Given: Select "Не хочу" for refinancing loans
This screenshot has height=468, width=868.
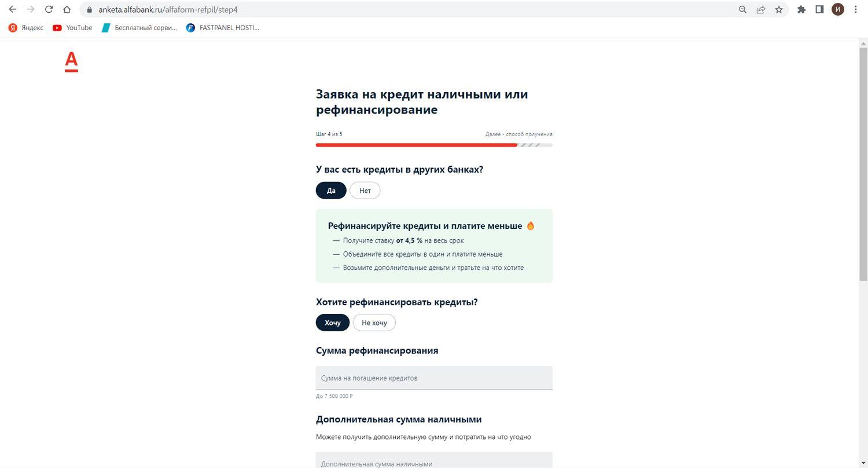Looking at the screenshot, I should [x=374, y=323].
